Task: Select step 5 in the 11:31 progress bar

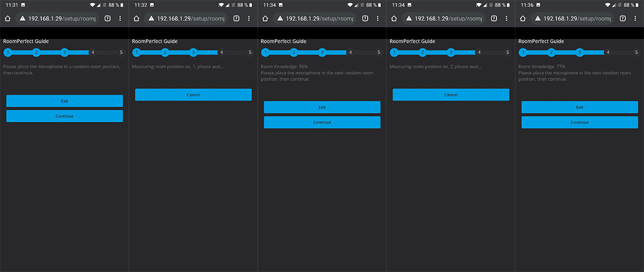Action: click(x=121, y=53)
